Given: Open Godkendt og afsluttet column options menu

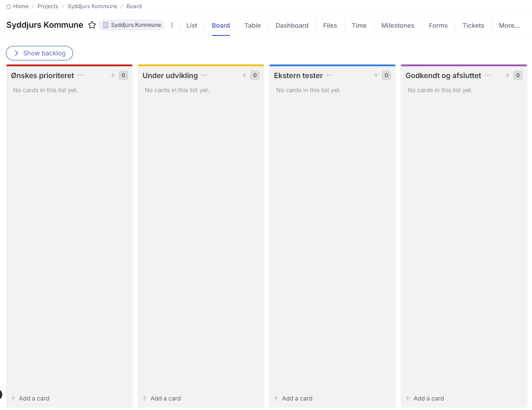Looking at the screenshot, I should pos(488,75).
